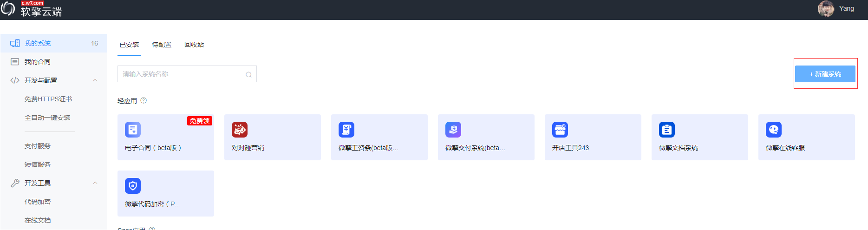Image resolution: width=868 pixels, height=230 pixels.
Task: Click the 电子合同（beta版）label
Action: [153, 148]
